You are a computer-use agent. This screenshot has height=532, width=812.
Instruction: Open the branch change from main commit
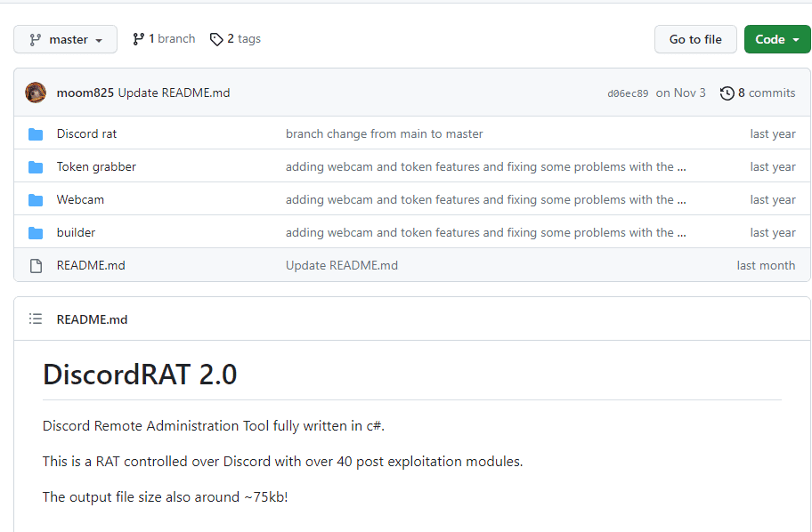pos(384,134)
